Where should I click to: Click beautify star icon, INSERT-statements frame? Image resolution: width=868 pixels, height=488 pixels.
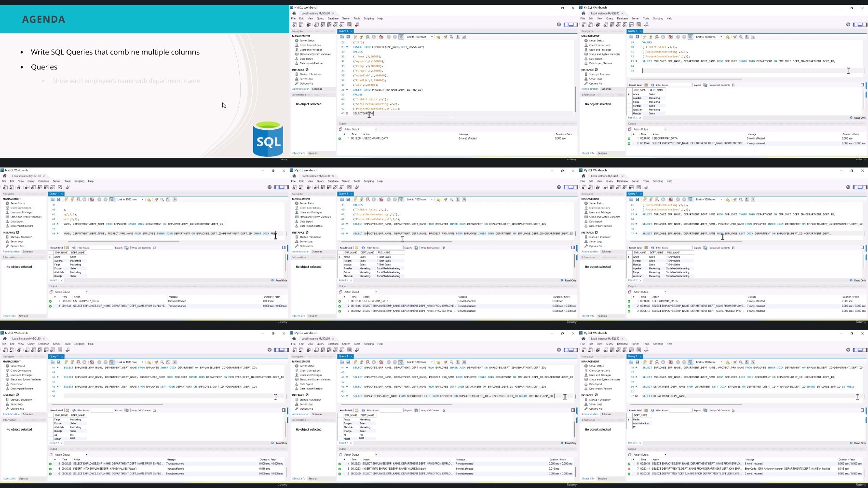pos(438,37)
